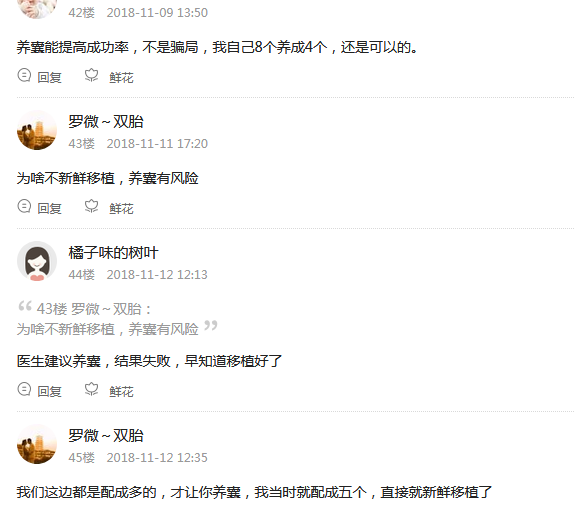Open username 罗微~双胎 on floor 43

(x=106, y=122)
